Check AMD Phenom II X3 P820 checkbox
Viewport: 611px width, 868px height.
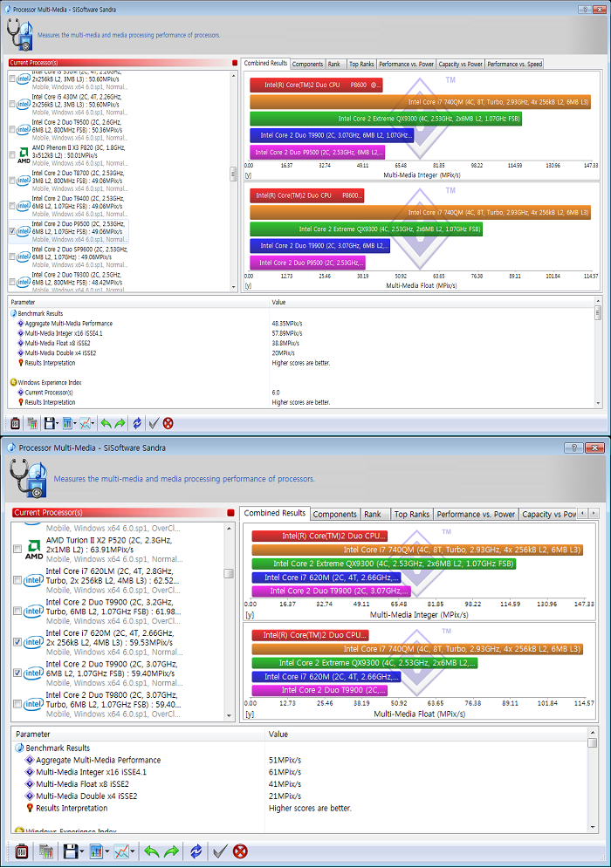pyautogui.click(x=12, y=155)
